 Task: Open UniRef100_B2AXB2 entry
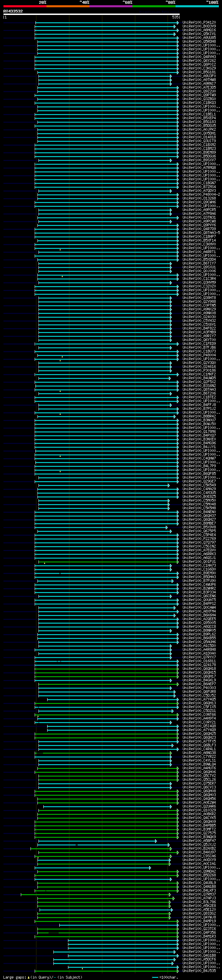pos(199,848)
